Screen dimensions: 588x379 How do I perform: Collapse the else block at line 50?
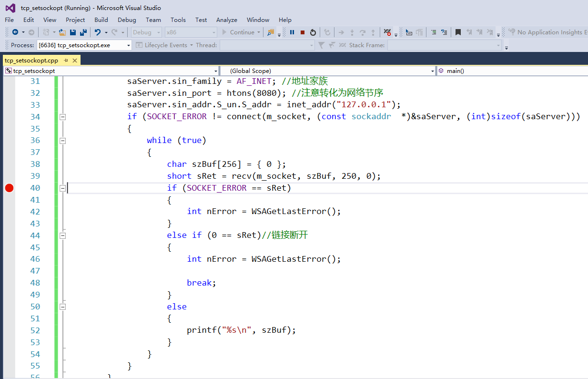point(62,307)
